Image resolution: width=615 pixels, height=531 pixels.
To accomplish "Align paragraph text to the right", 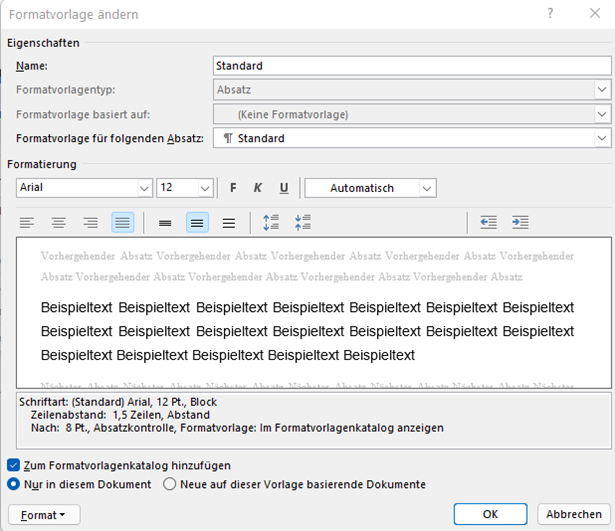I will point(91,223).
